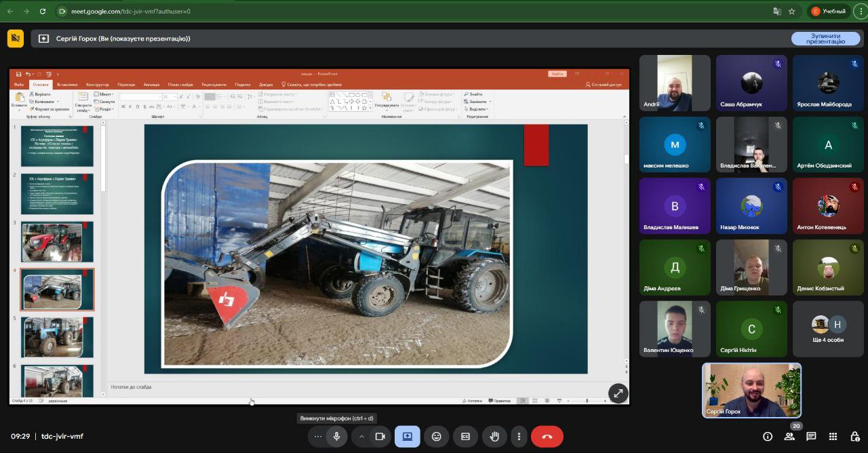Screen dimensions: 868x453
Task: Expand the shared presentation to full view
Action: click(x=618, y=393)
